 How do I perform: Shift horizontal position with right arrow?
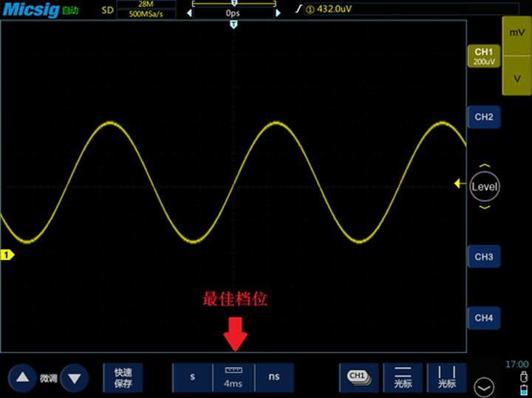278,13
